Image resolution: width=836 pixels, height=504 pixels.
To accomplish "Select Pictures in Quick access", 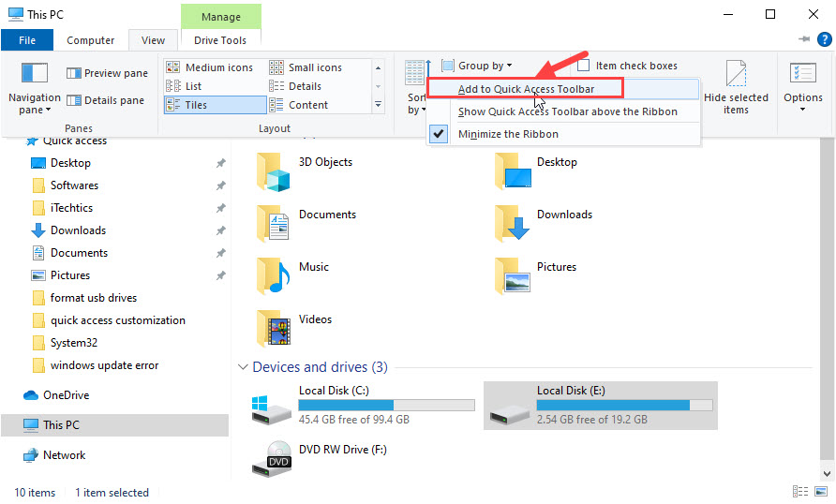I will click(x=70, y=274).
